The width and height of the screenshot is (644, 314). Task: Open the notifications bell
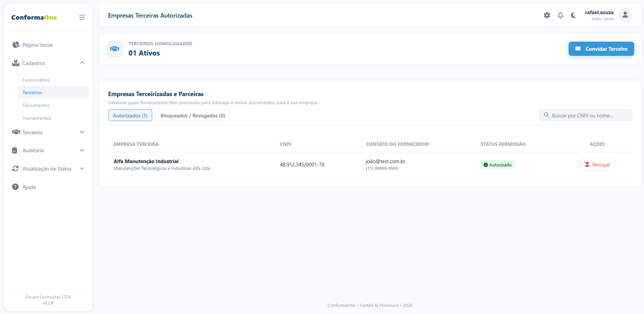click(x=560, y=15)
